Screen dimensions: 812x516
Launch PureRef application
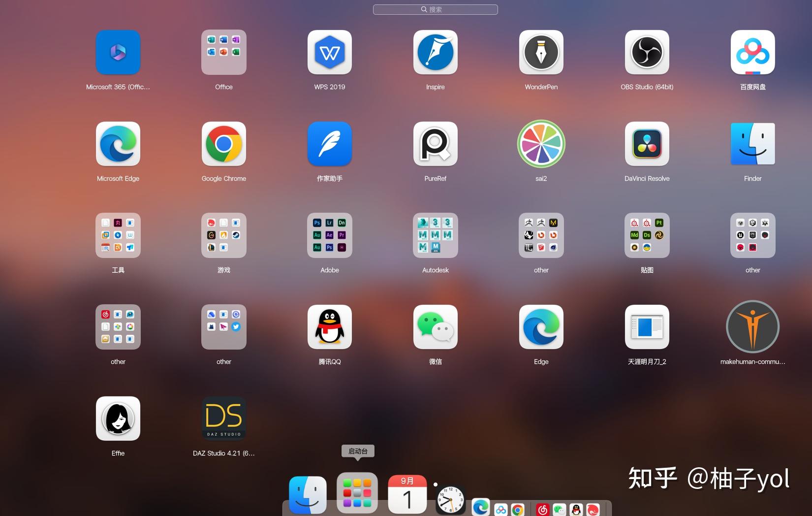click(x=435, y=144)
